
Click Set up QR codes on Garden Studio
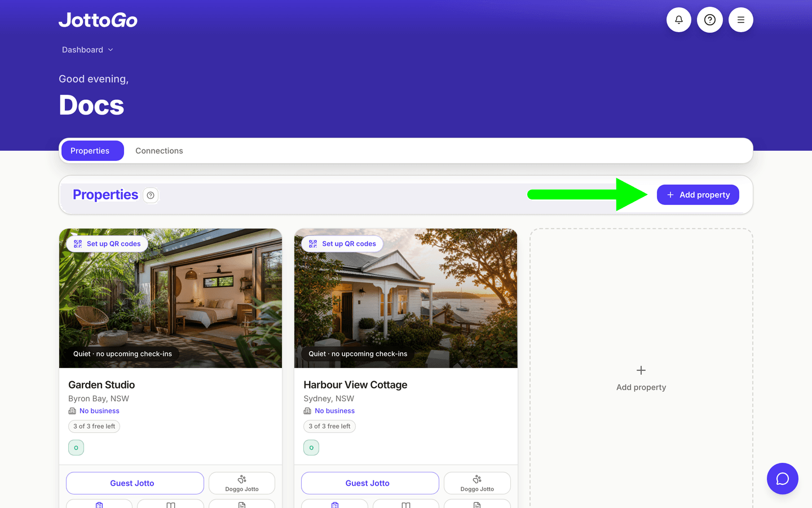[107, 244]
